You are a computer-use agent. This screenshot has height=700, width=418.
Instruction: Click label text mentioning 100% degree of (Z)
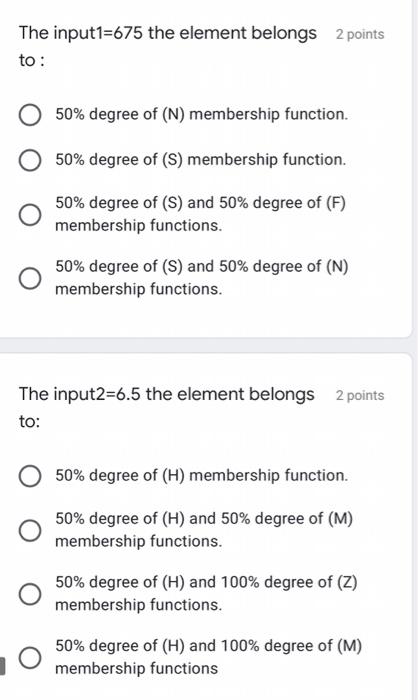[206, 593]
